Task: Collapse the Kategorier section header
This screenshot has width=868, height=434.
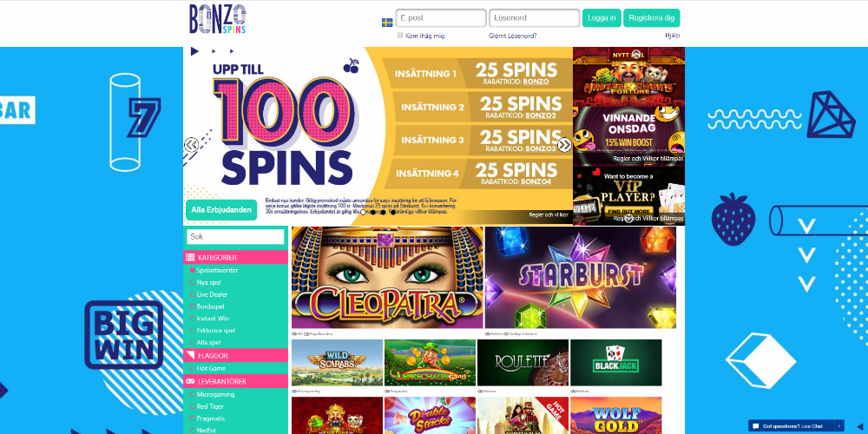Action: (x=236, y=258)
